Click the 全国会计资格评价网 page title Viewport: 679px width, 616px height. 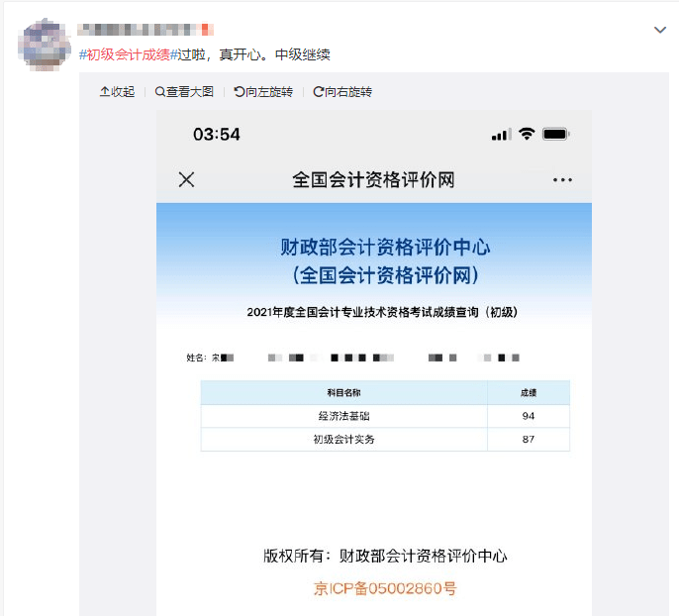pyautogui.click(x=373, y=180)
